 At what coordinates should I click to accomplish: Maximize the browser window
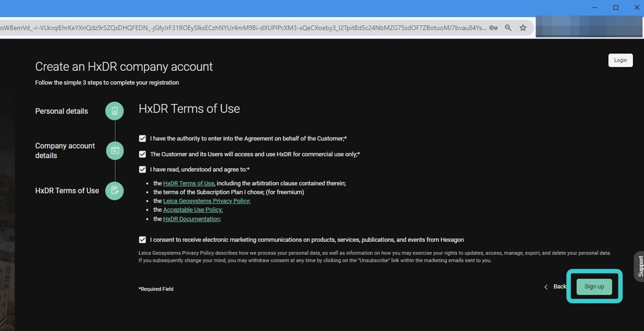[x=616, y=7]
